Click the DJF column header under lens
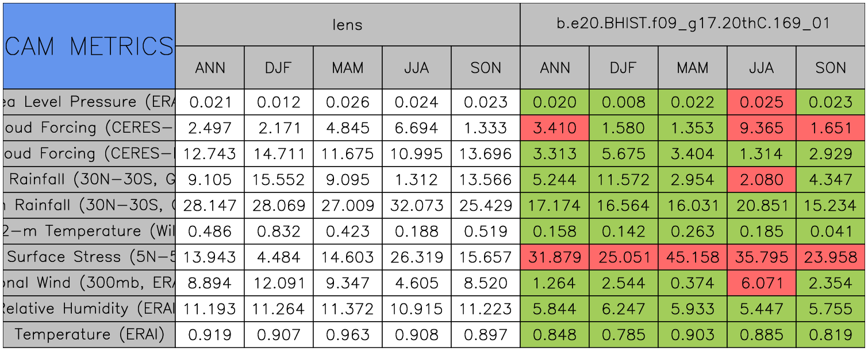Viewport: 868px width, 351px height. tap(278, 68)
